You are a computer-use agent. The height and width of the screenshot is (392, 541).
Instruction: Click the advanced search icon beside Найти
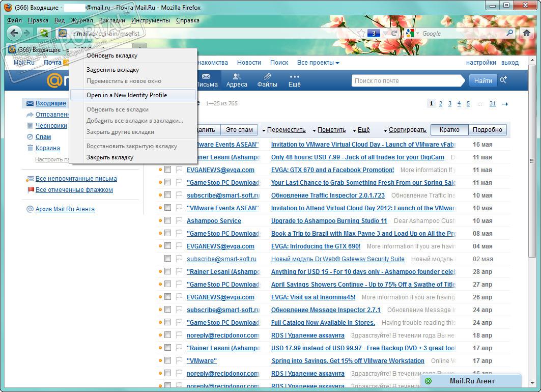503,80
